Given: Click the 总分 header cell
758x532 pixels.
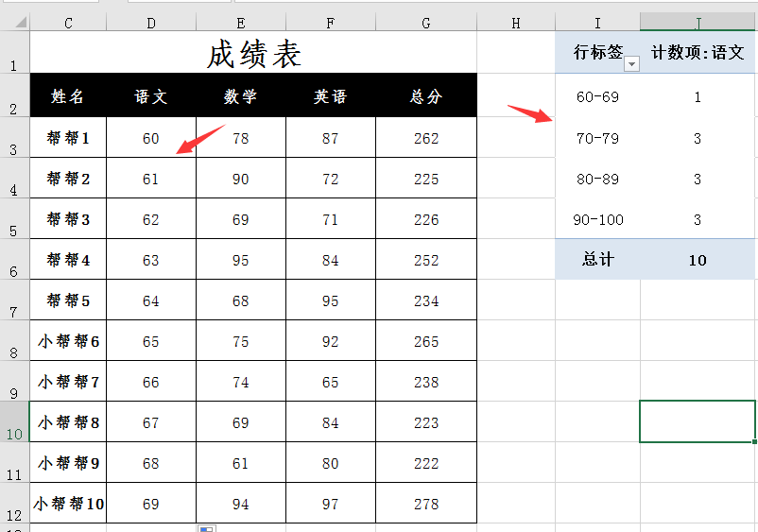Looking at the screenshot, I should click(x=426, y=95).
